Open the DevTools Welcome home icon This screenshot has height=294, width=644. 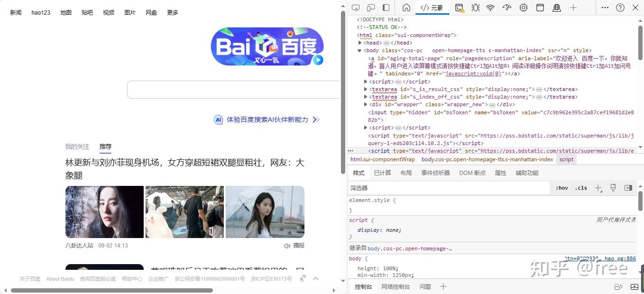(406, 8)
